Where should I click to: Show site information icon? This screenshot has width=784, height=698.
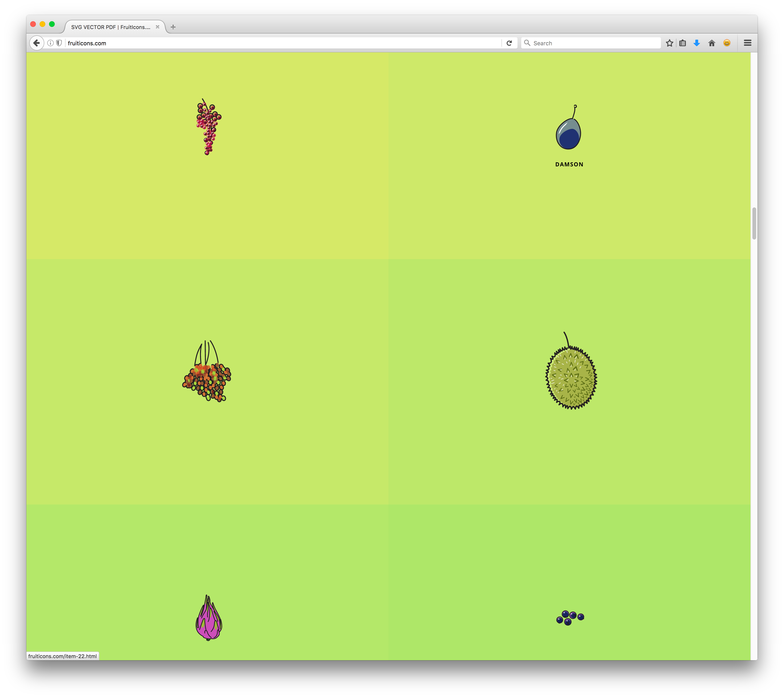point(50,43)
